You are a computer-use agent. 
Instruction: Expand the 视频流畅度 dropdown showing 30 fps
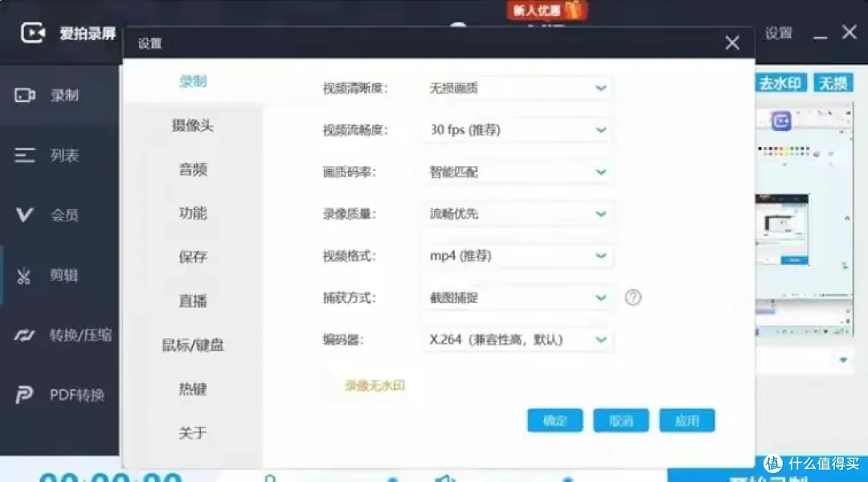pos(517,130)
